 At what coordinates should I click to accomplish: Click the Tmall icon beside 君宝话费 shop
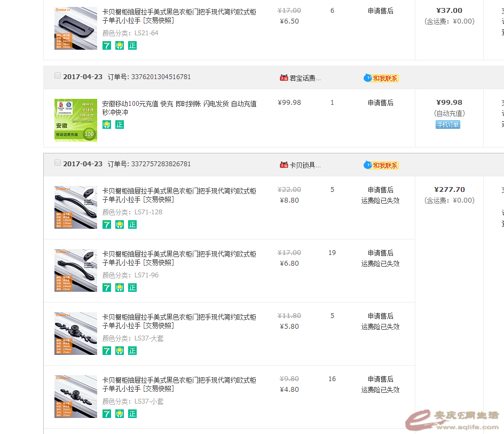[x=283, y=78]
